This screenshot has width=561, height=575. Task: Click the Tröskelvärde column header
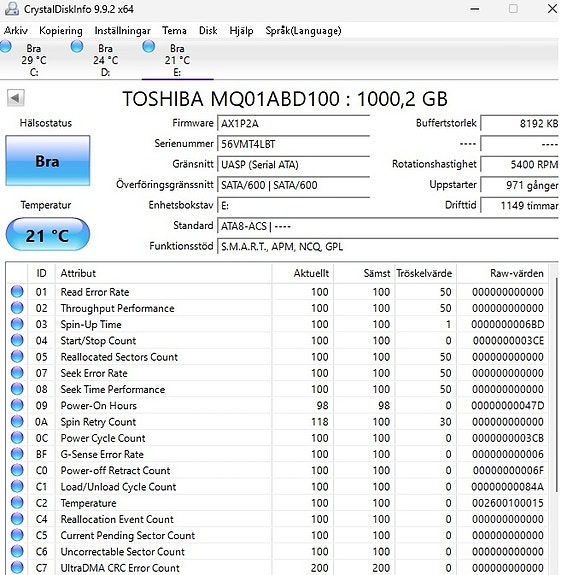(x=425, y=273)
